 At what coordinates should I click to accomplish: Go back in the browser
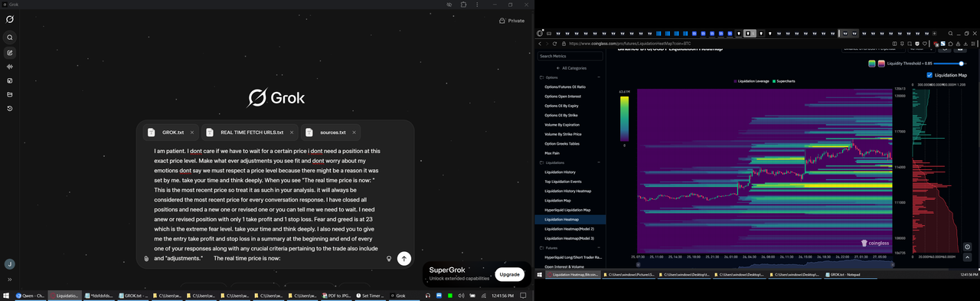(x=540, y=44)
